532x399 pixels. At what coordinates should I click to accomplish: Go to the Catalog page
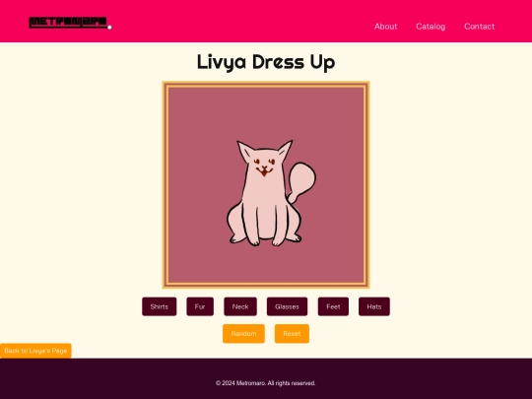(431, 27)
